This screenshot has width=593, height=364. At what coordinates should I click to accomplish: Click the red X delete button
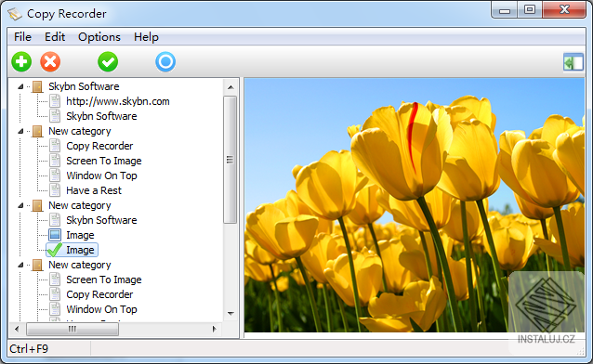click(x=50, y=61)
